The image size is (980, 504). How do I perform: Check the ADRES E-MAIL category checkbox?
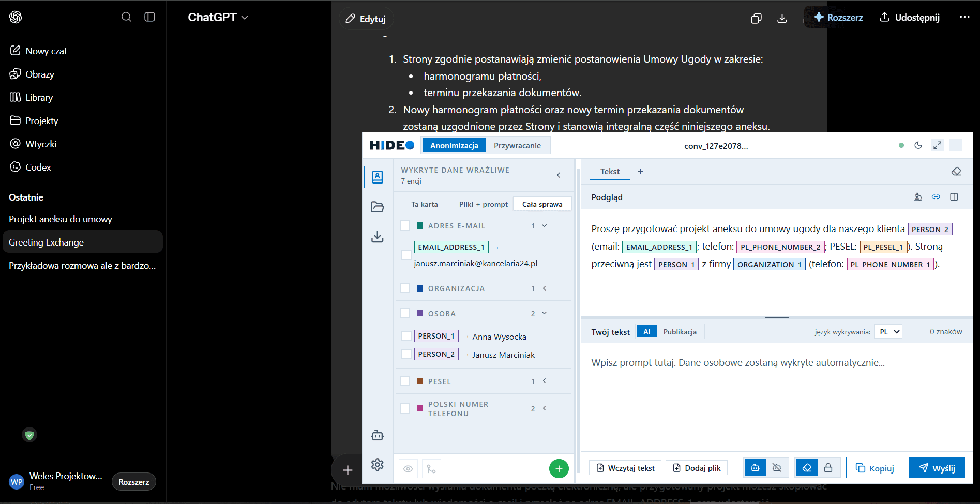405,226
